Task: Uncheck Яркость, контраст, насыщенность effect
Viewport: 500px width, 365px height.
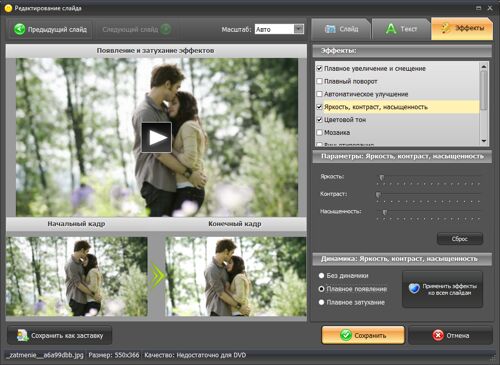Action: point(319,107)
